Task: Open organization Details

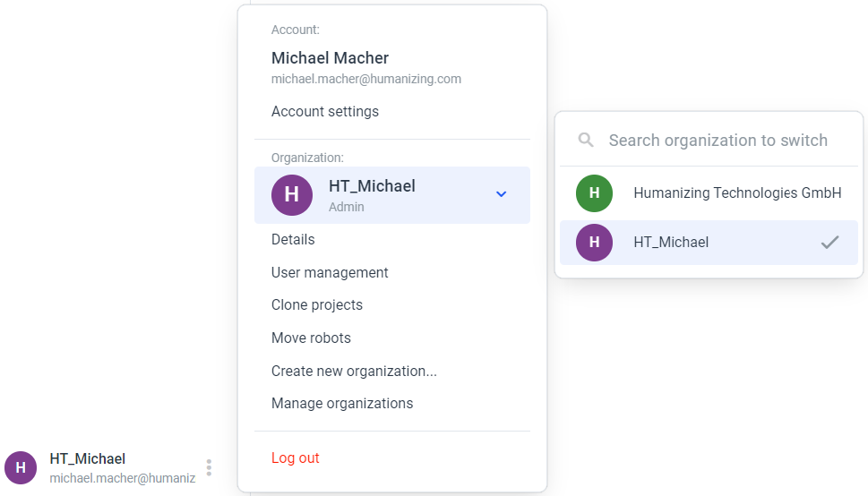Action: point(293,239)
